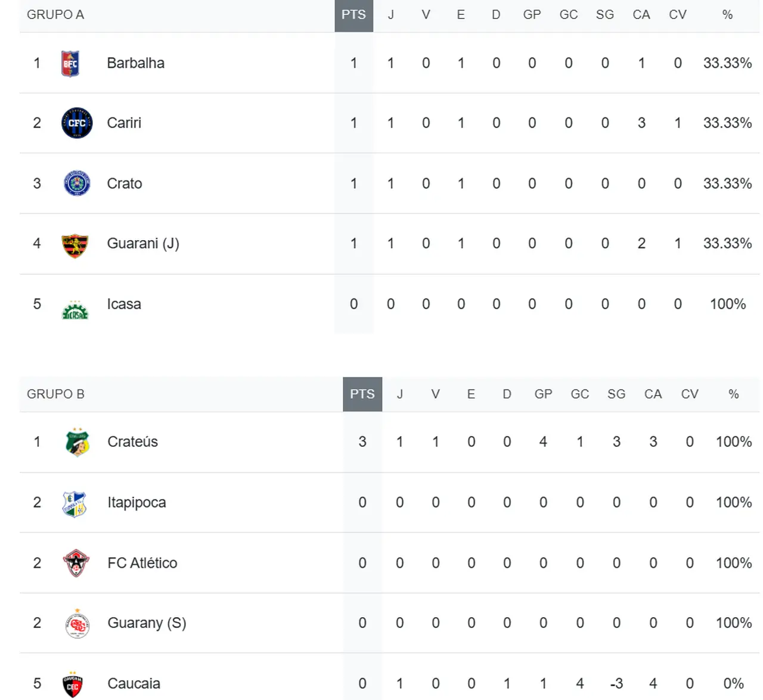Image resolution: width=763 pixels, height=700 pixels.
Task: Click the SG header in Grupo B
Action: point(616,394)
